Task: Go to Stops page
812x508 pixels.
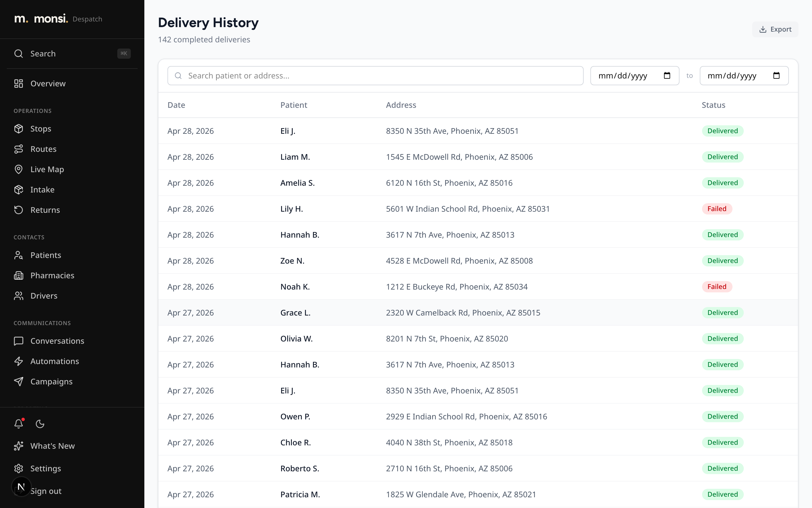Action: pyautogui.click(x=72, y=129)
